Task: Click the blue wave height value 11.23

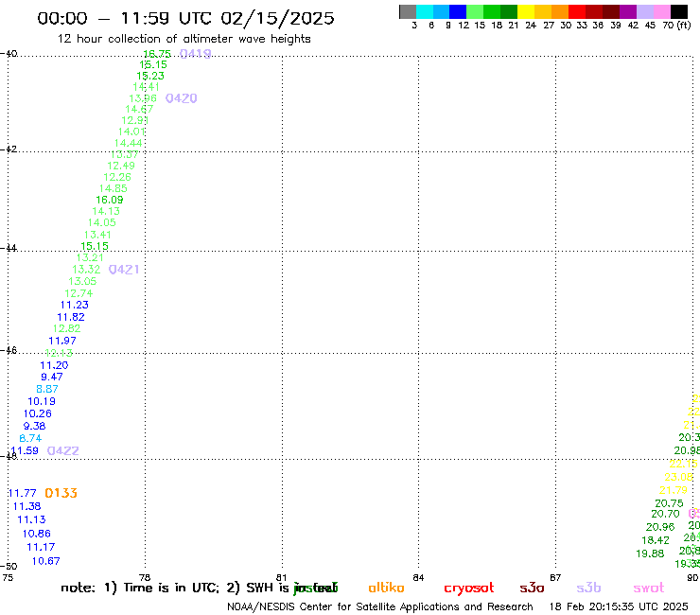Action: coord(75,305)
